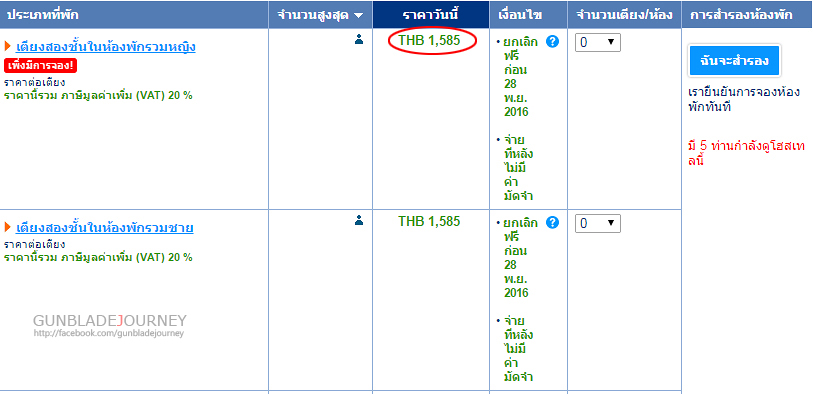Expand orange arrow beside male dorm bunk bed
This screenshot has width=813, height=394.
pos(8,228)
